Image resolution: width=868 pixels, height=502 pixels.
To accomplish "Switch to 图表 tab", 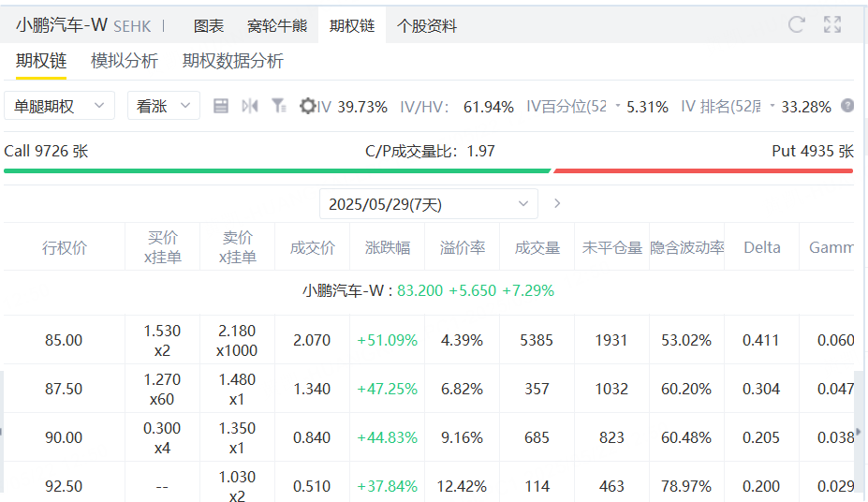I will [209, 26].
